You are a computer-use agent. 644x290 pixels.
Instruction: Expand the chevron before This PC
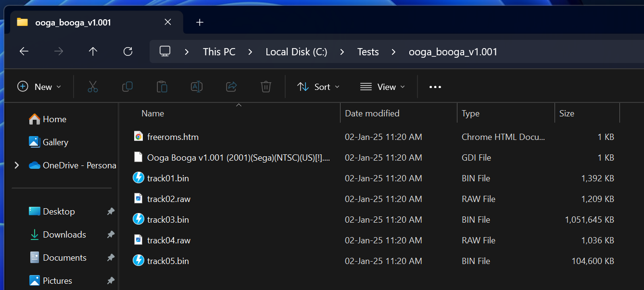tap(187, 52)
